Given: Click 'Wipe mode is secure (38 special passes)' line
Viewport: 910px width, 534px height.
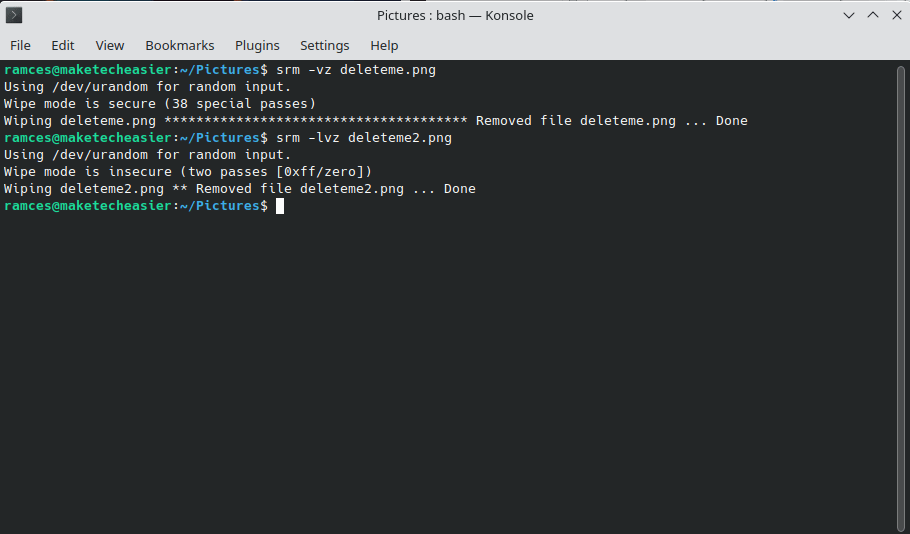Looking at the screenshot, I should coord(160,104).
